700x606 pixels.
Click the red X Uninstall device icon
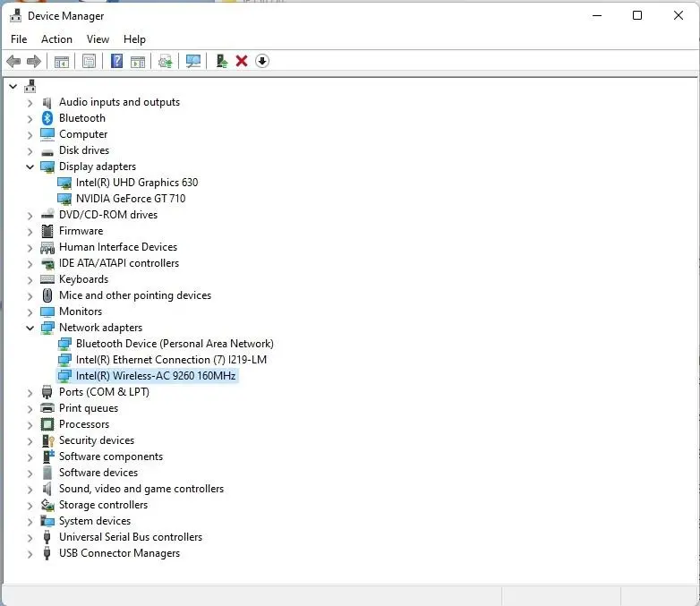[242, 61]
